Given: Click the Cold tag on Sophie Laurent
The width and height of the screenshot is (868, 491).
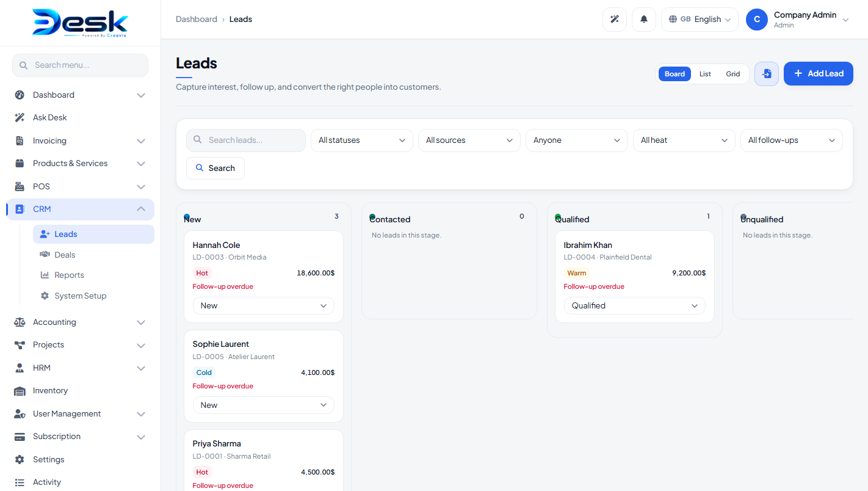Looking at the screenshot, I should coord(204,373).
